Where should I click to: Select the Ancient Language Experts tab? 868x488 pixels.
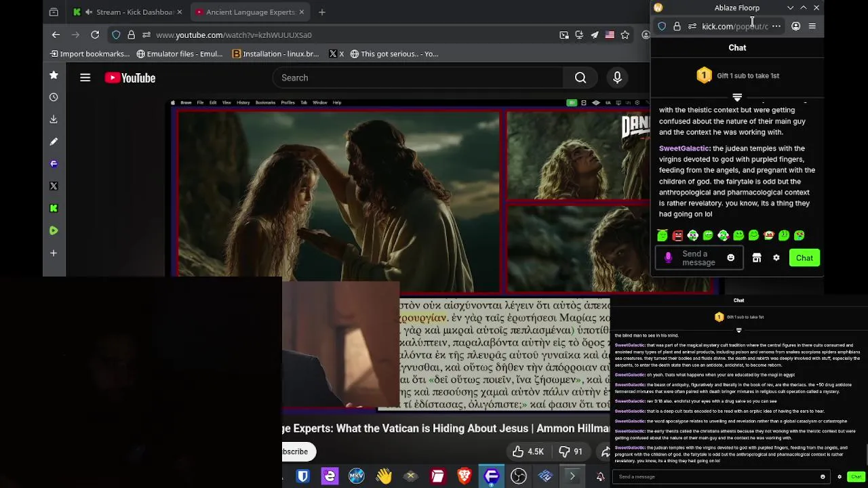coord(250,12)
